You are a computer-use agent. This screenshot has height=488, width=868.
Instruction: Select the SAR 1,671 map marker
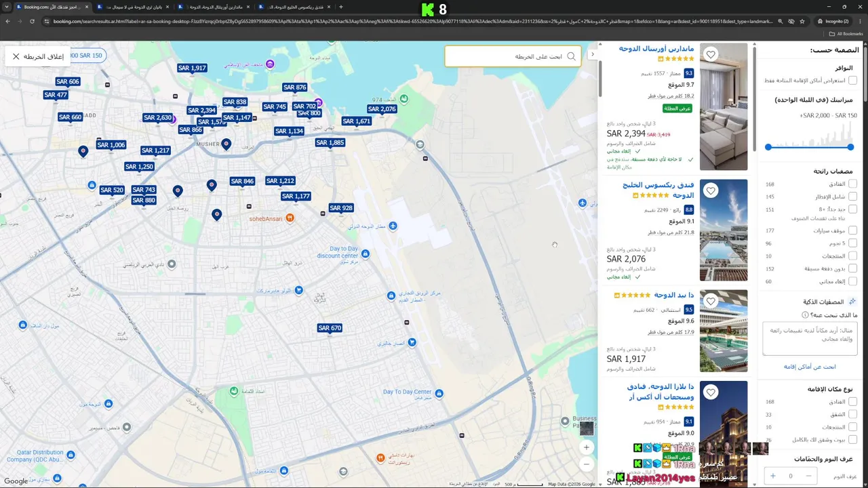(x=357, y=121)
